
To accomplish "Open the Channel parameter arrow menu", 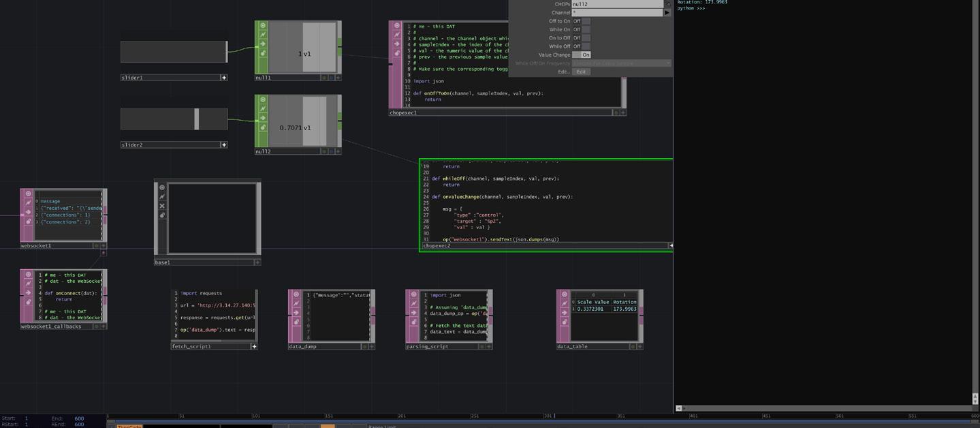I will tap(667, 12).
